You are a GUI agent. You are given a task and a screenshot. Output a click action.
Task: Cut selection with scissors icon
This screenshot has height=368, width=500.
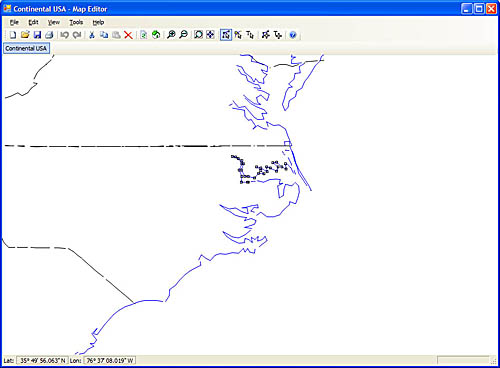[92, 35]
